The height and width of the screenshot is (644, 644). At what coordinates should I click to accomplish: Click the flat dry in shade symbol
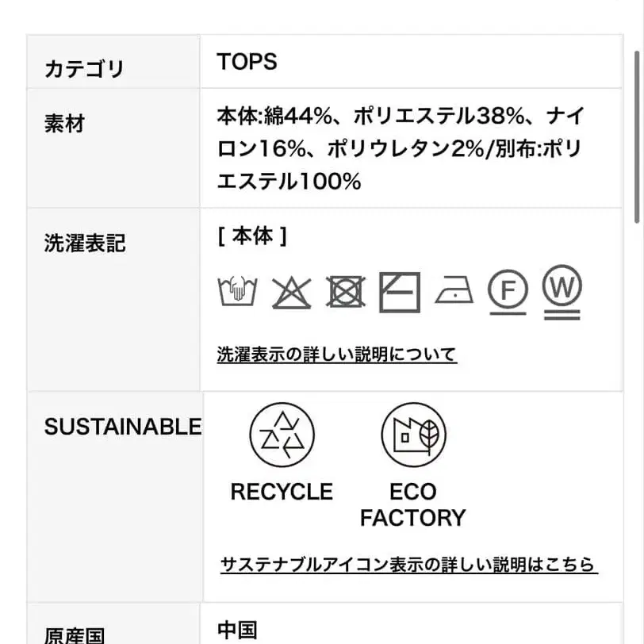click(x=400, y=291)
